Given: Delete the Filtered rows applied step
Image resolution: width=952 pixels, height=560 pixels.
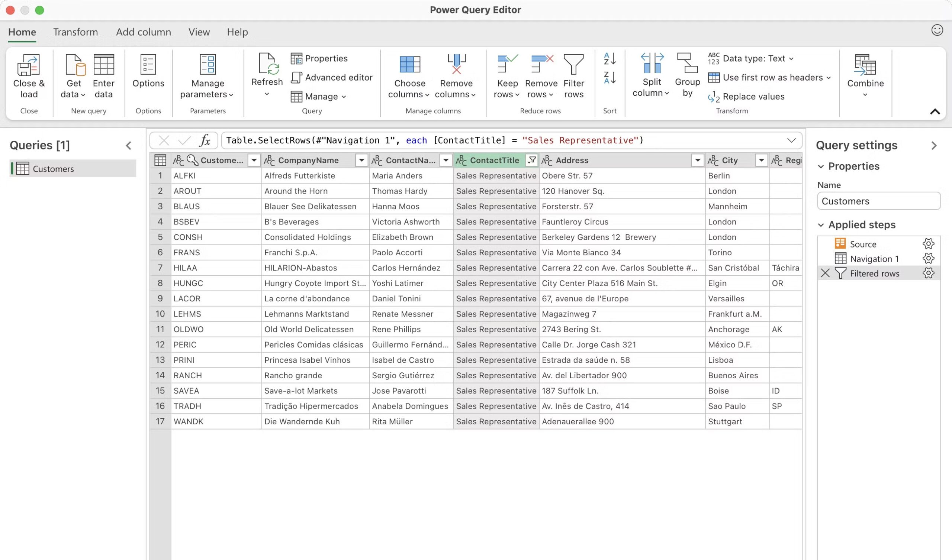Looking at the screenshot, I should [x=825, y=273].
